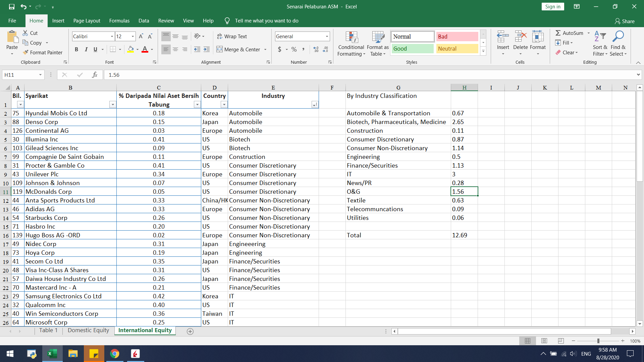Open the Domestic Equity sheet tab
Image resolution: width=644 pixels, height=362 pixels.
88,330
